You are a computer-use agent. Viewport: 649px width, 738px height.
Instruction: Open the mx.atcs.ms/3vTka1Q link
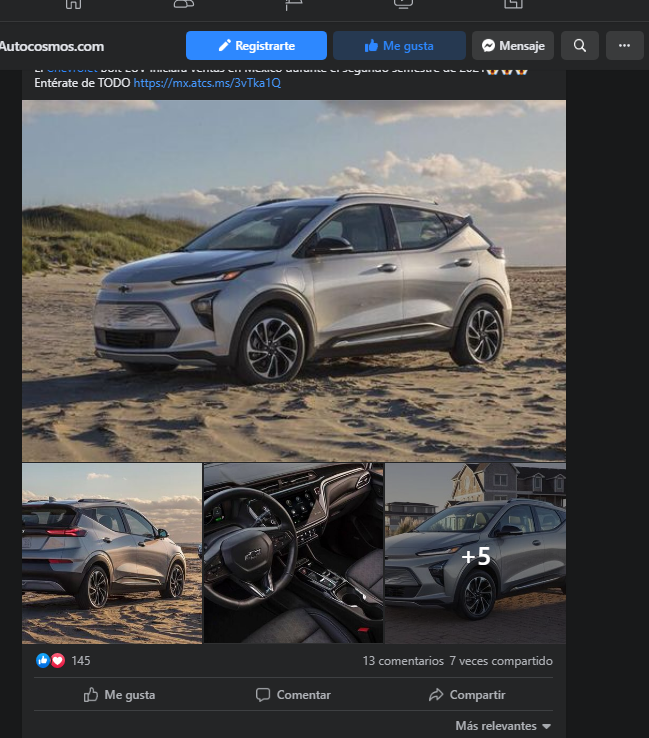click(207, 83)
